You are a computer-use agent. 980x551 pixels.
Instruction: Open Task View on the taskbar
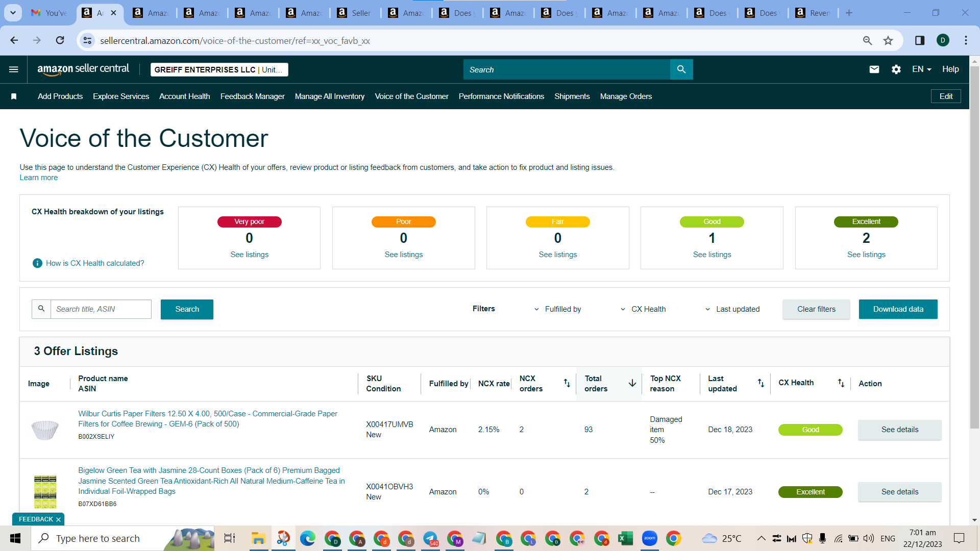[230, 538]
